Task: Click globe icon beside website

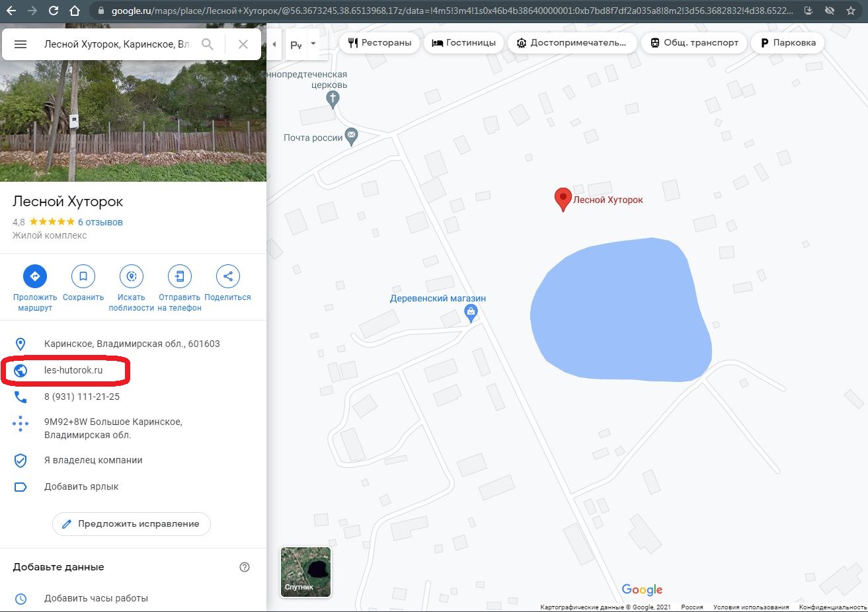Action: click(x=20, y=370)
